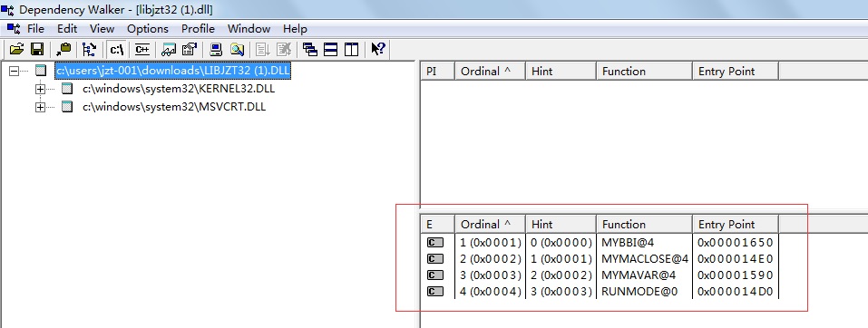
Task: Expand the MSVCRT.DLL tree node
Action: point(40,107)
